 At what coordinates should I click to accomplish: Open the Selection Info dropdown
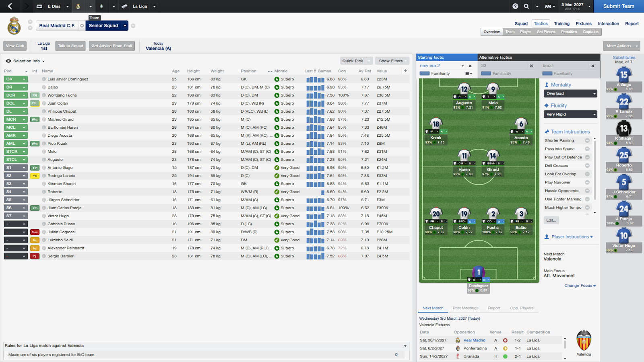(x=43, y=61)
